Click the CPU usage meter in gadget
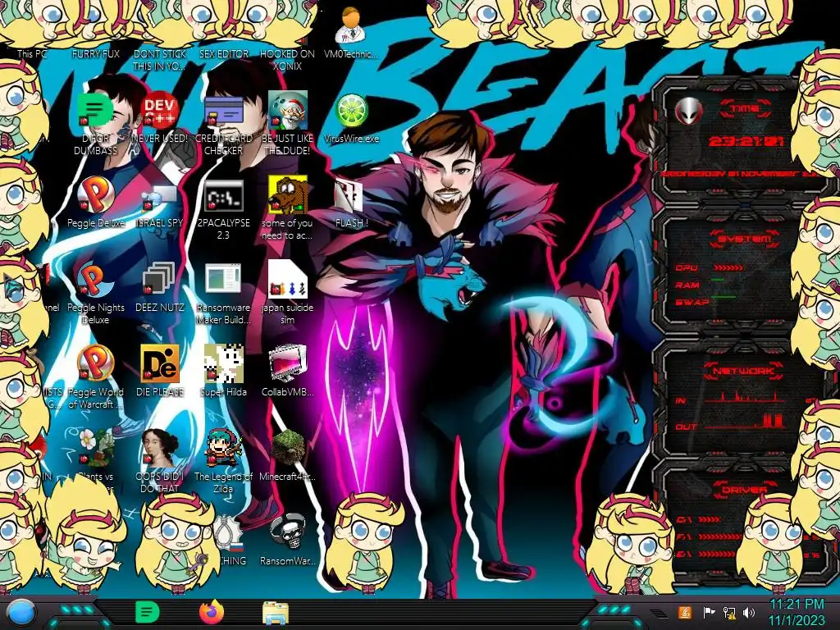 [x=728, y=267]
